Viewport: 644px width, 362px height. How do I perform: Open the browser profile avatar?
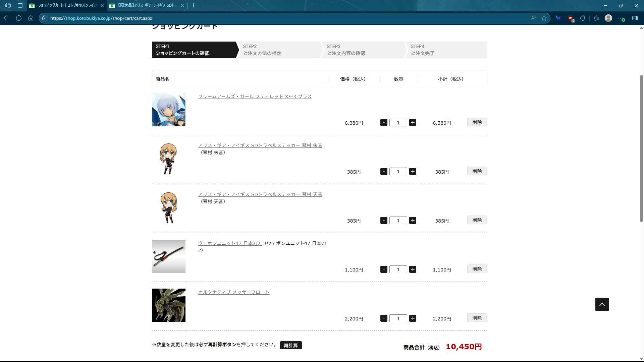tap(608, 18)
